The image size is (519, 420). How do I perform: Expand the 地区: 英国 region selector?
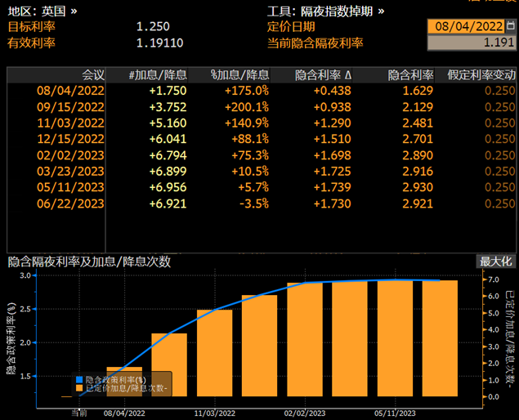pos(43,11)
